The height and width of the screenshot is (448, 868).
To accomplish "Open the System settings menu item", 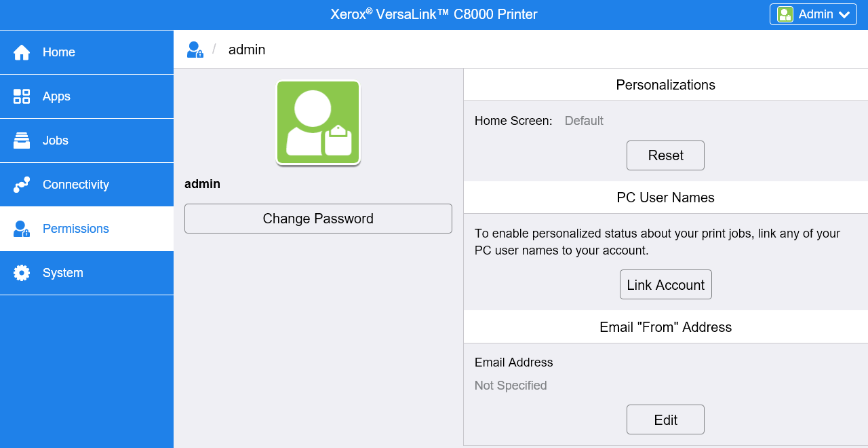I will (x=63, y=273).
